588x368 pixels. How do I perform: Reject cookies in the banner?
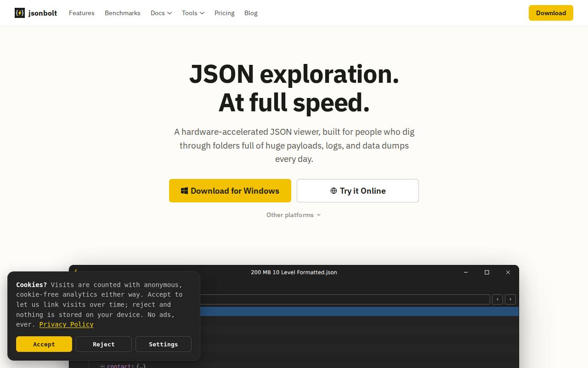point(104,344)
